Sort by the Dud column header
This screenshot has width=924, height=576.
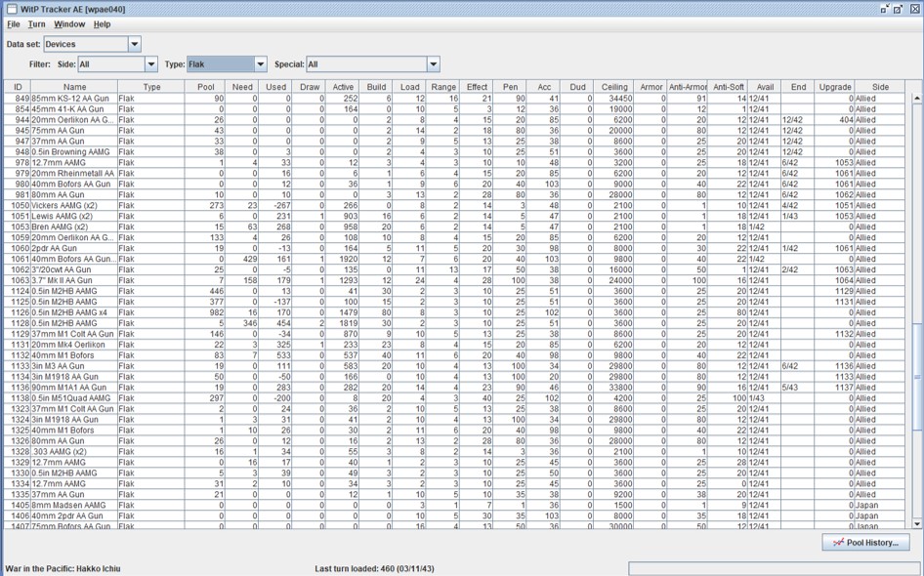click(577, 87)
